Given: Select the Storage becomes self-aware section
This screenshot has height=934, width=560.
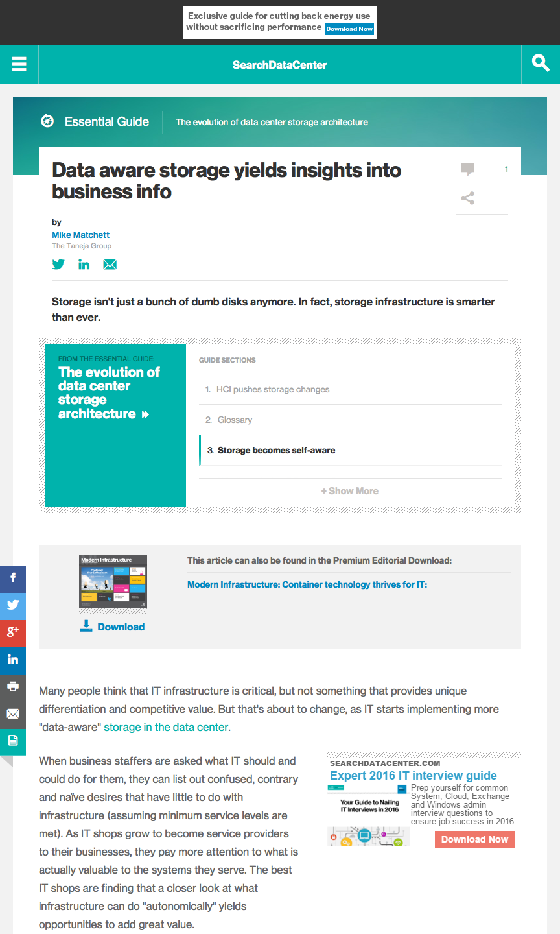Looking at the screenshot, I should (350, 450).
